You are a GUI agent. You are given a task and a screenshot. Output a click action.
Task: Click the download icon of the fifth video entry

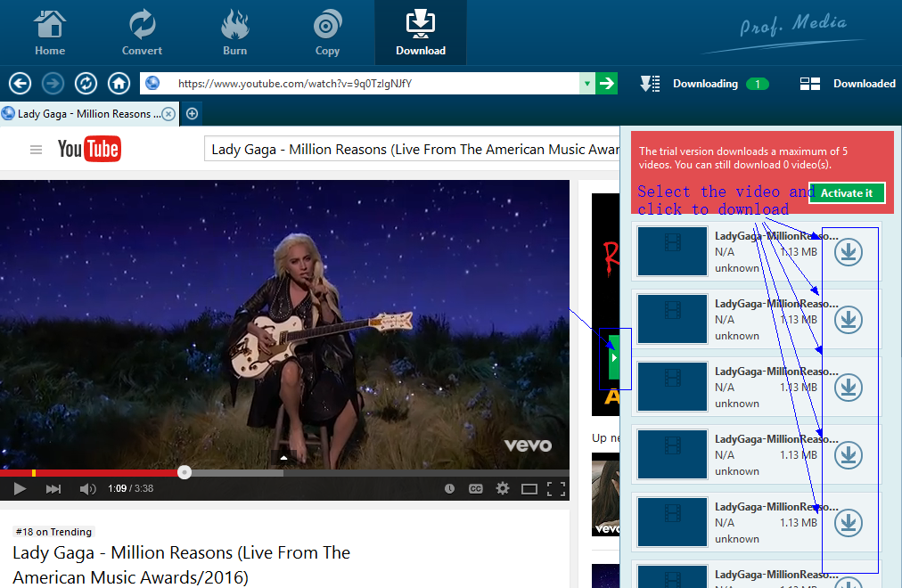point(849,523)
